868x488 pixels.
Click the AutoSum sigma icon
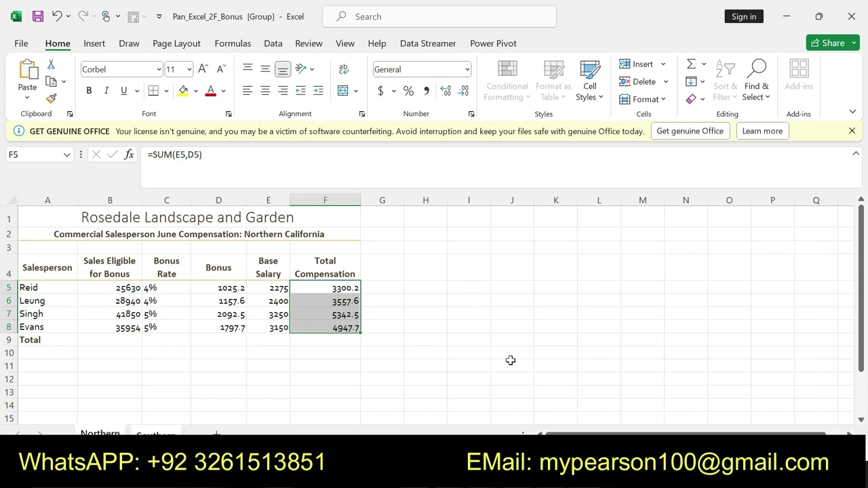point(691,64)
